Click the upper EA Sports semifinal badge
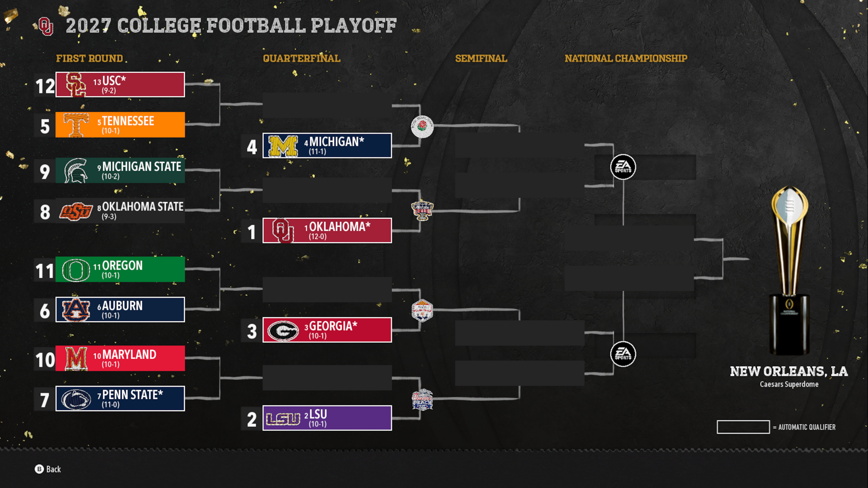The width and height of the screenshot is (868, 488). click(x=623, y=167)
